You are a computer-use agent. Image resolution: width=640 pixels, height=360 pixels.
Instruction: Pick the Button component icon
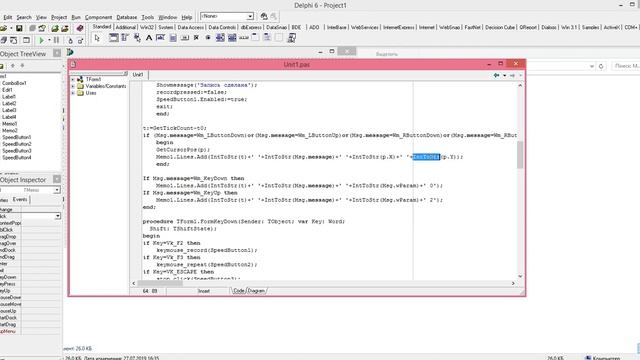point(184,38)
